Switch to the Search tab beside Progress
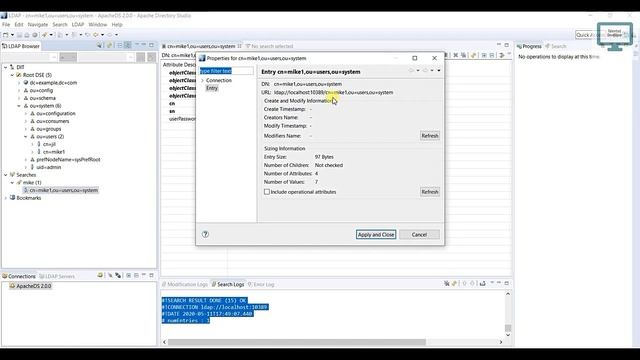640x360 pixels. tap(556, 46)
